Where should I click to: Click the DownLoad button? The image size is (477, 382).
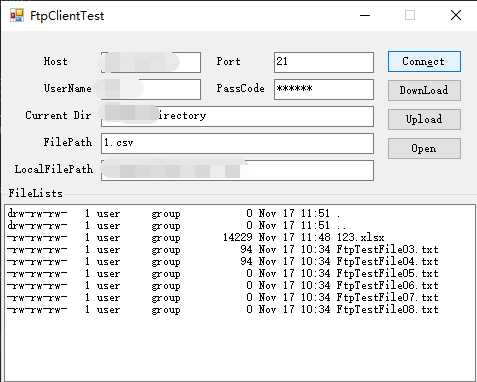tap(424, 90)
